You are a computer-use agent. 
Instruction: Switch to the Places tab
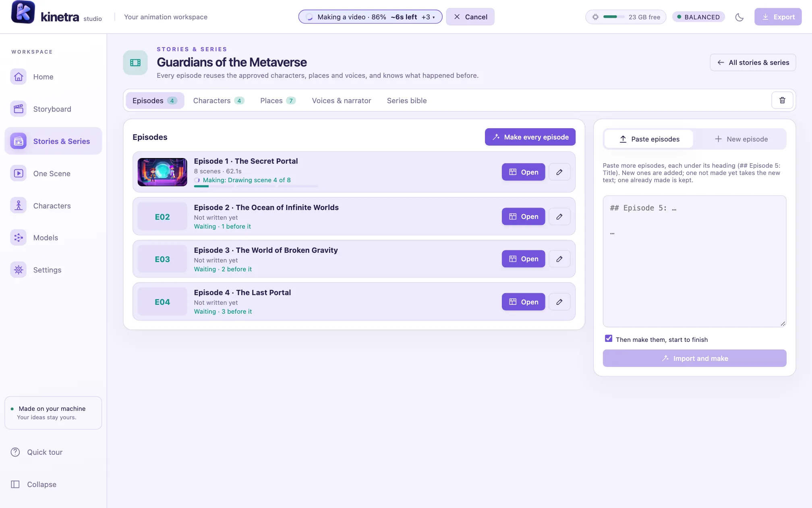click(278, 100)
